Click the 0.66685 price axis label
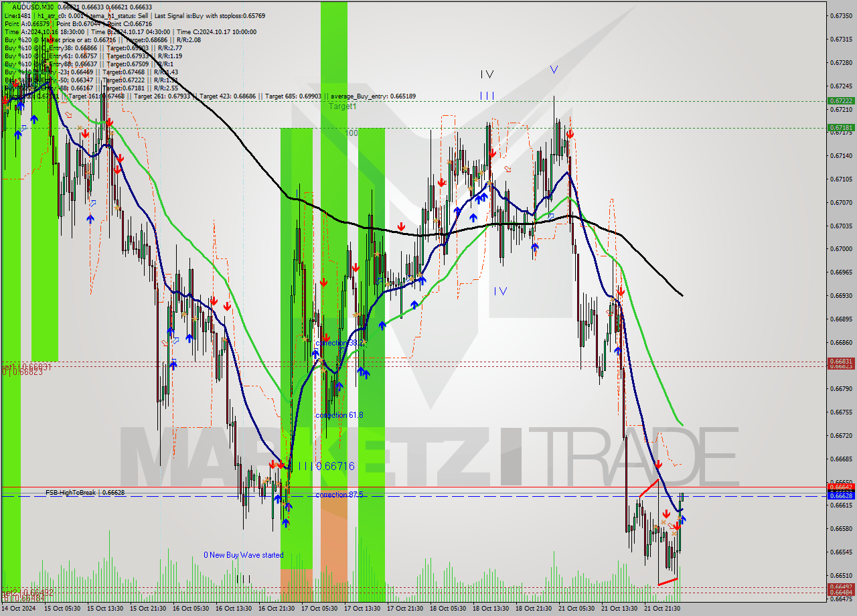The height and width of the screenshot is (616, 857). (x=841, y=459)
